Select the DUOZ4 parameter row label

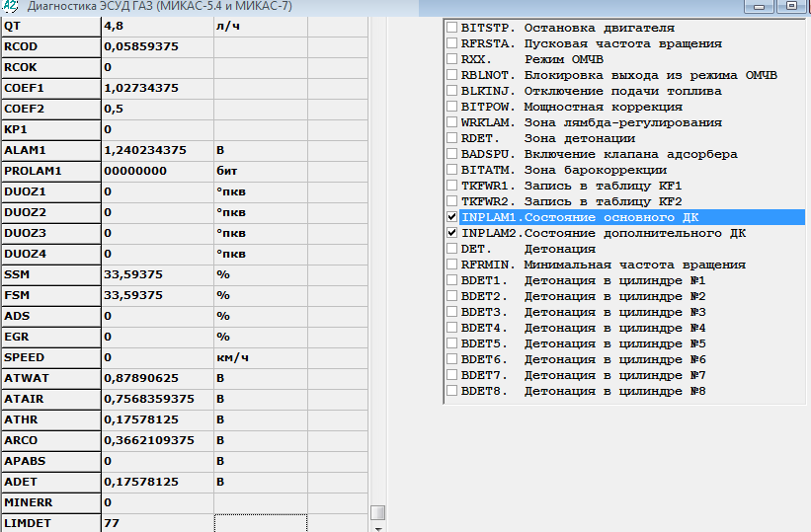pyautogui.click(x=51, y=254)
